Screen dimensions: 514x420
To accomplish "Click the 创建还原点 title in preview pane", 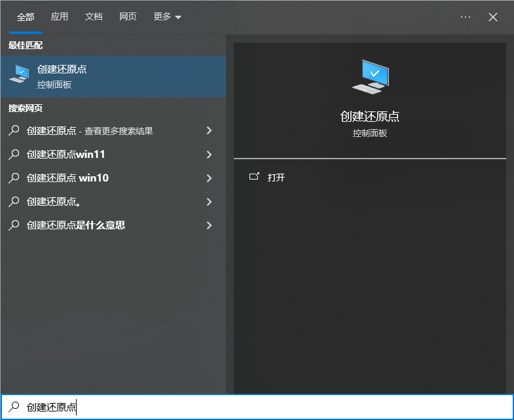I will [370, 117].
